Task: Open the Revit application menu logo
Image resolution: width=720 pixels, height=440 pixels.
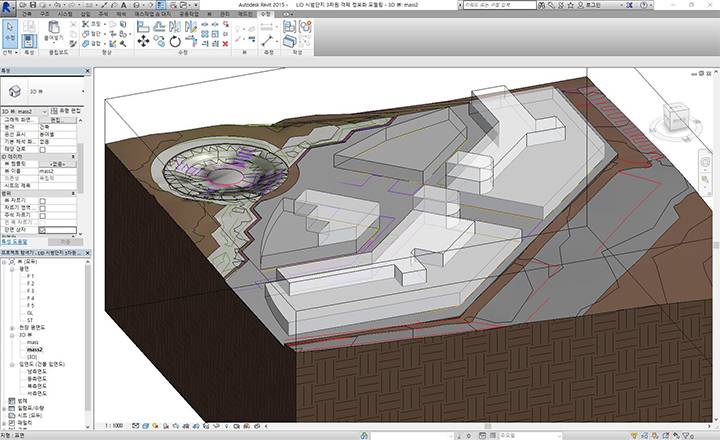Action: click(9, 7)
